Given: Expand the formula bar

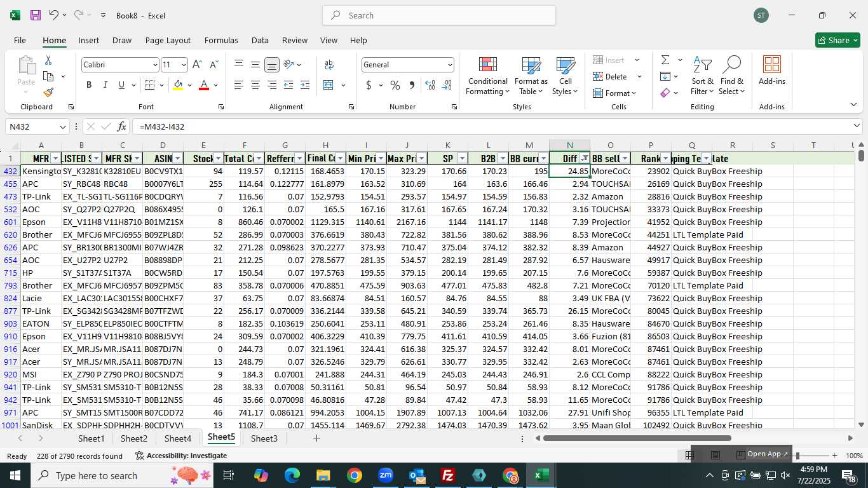Looking at the screenshot, I should (857, 126).
